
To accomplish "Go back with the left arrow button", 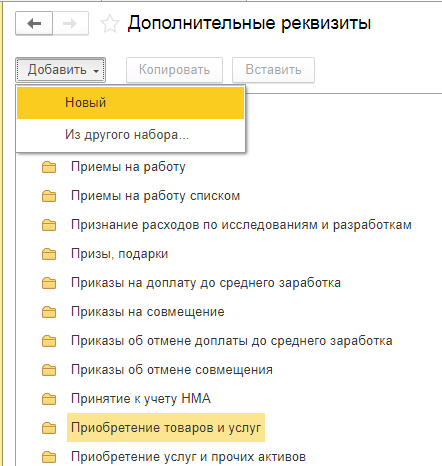I will [x=34, y=23].
